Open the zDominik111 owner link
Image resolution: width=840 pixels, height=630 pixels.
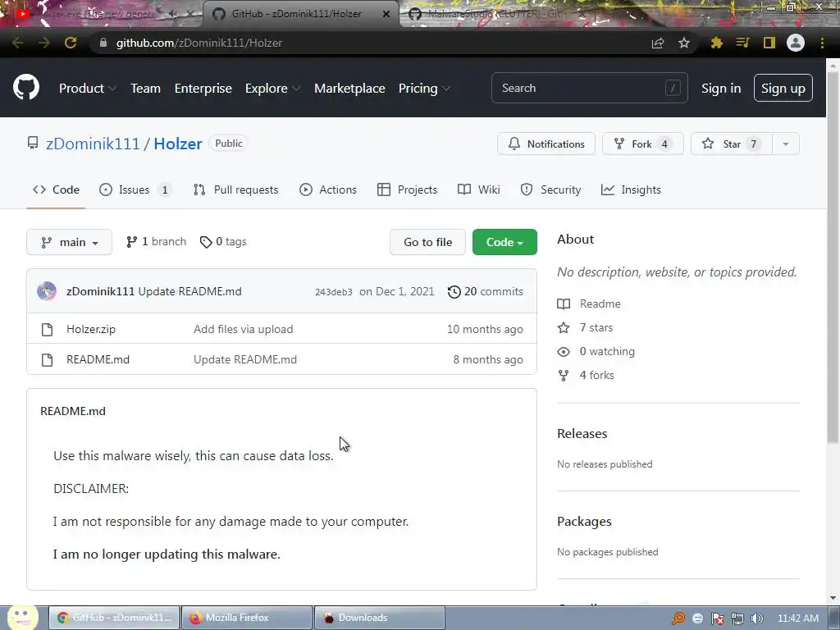93,144
